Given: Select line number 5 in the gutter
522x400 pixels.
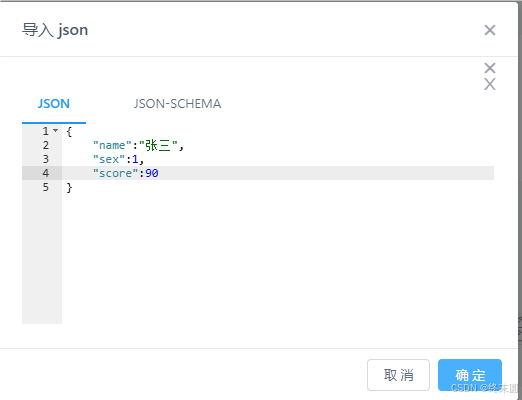Looking at the screenshot, I should [x=46, y=187].
